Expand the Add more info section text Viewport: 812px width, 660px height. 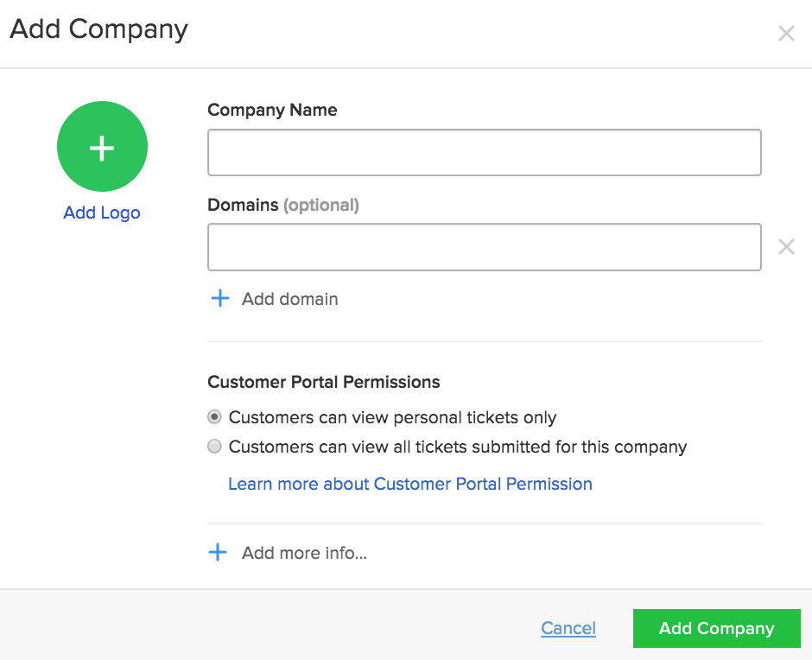304,553
